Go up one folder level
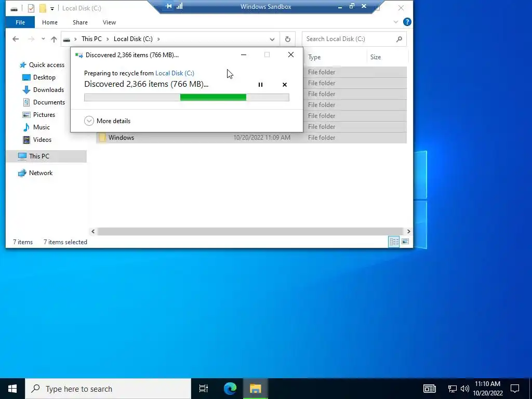This screenshot has height=399, width=532. click(54, 39)
